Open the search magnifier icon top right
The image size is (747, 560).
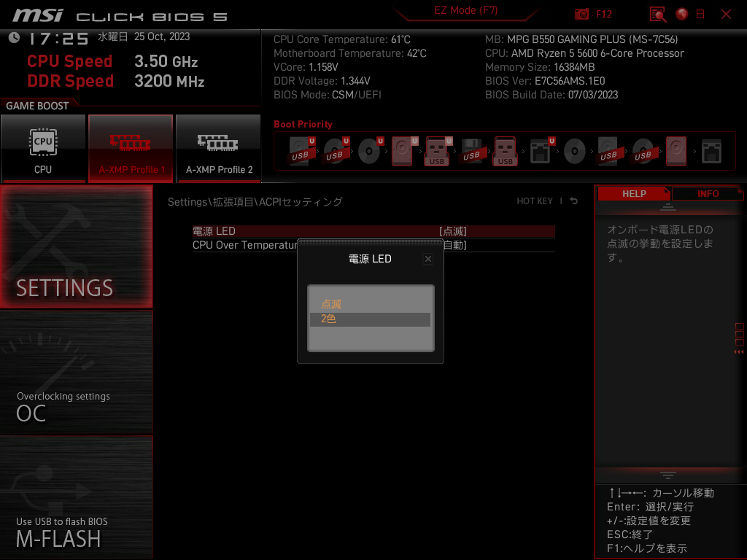point(657,14)
